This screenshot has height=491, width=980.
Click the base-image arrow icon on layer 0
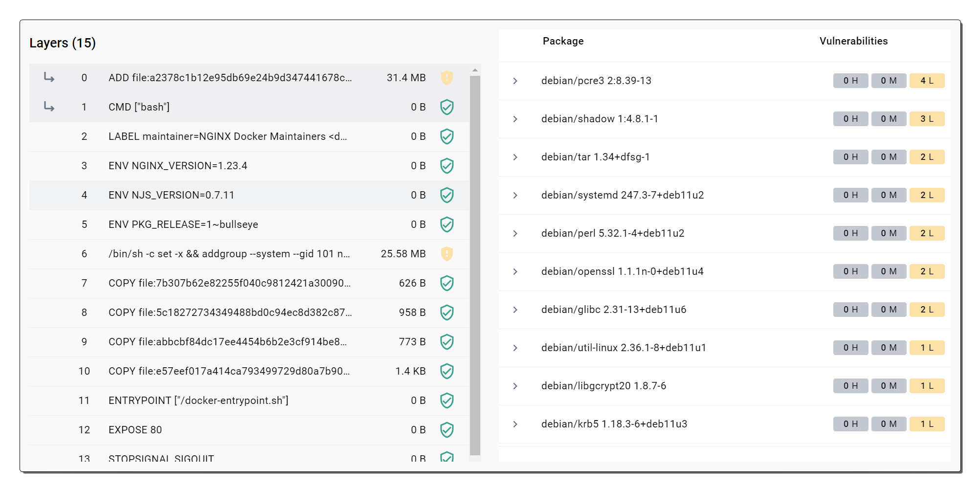(49, 77)
